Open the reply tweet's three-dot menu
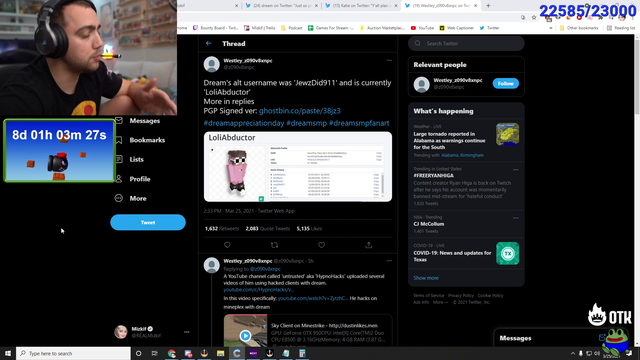The height and width of the screenshot is (360, 640). pyautogui.click(x=389, y=260)
